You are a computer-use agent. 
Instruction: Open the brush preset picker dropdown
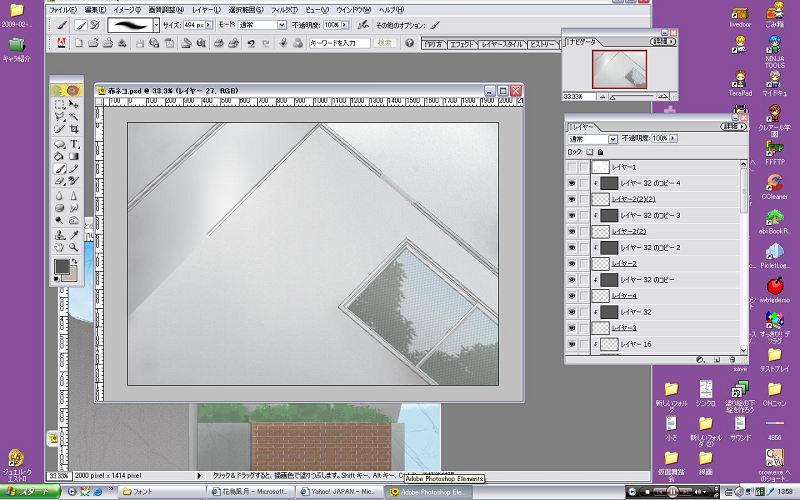click(156, 25)
